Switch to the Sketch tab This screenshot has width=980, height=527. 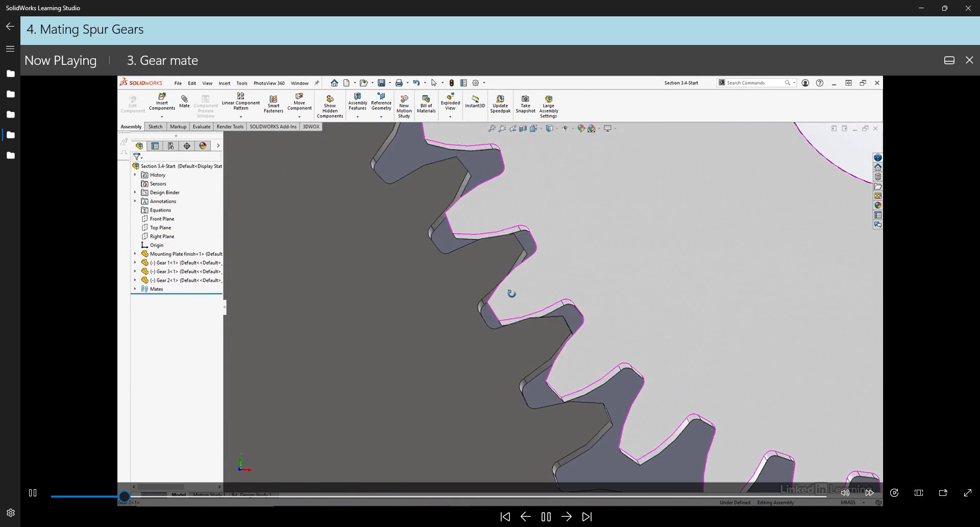[x=155, y=127]
